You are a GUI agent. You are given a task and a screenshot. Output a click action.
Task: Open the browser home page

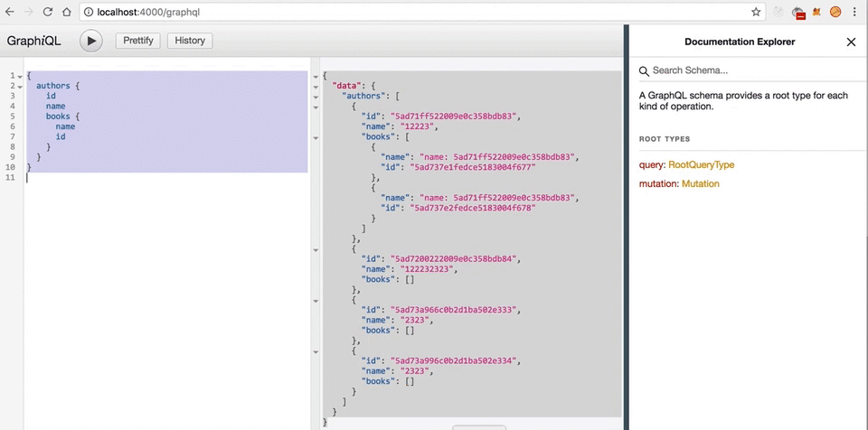[66, 12]
